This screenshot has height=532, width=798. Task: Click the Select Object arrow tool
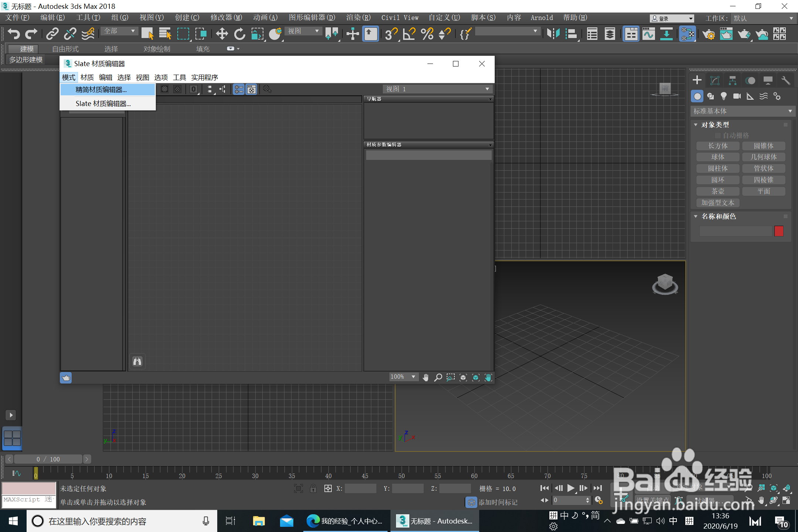147,34
